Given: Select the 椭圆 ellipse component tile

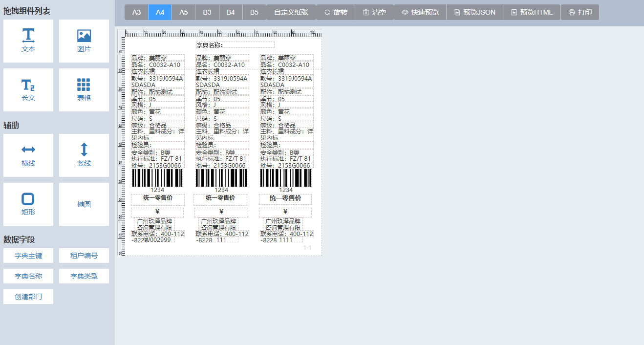Looking at the screenshot, I should coord(84,204).
